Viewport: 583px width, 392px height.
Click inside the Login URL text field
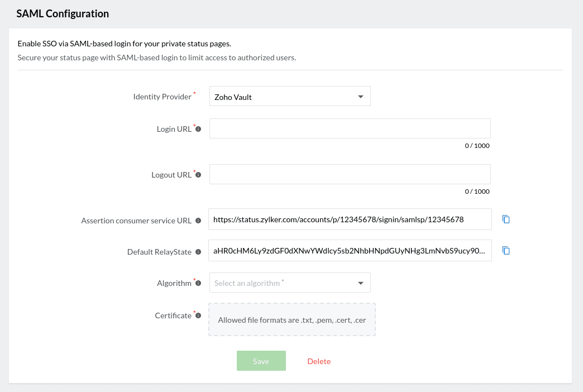350,128
